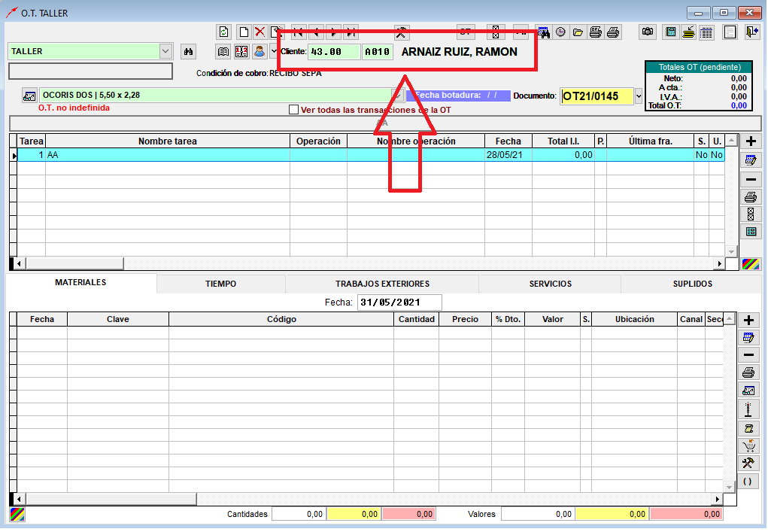Click the A010 client code field

378,51
